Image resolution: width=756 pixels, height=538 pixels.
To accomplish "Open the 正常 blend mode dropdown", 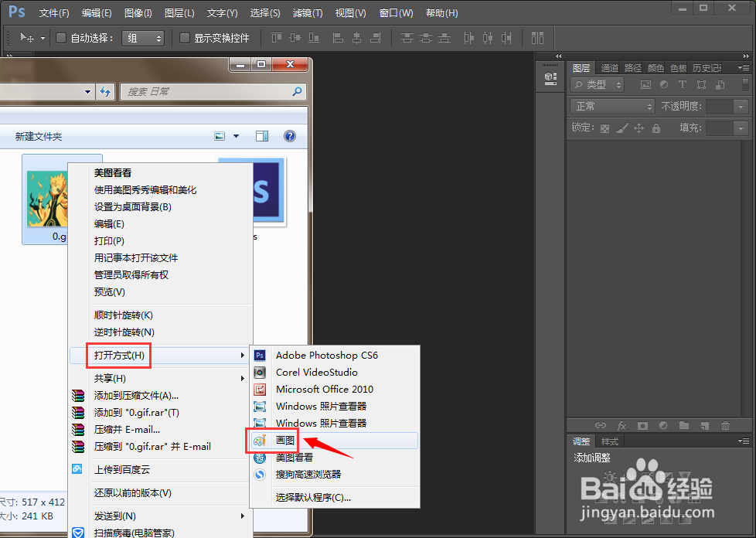I will pos(612,106).
